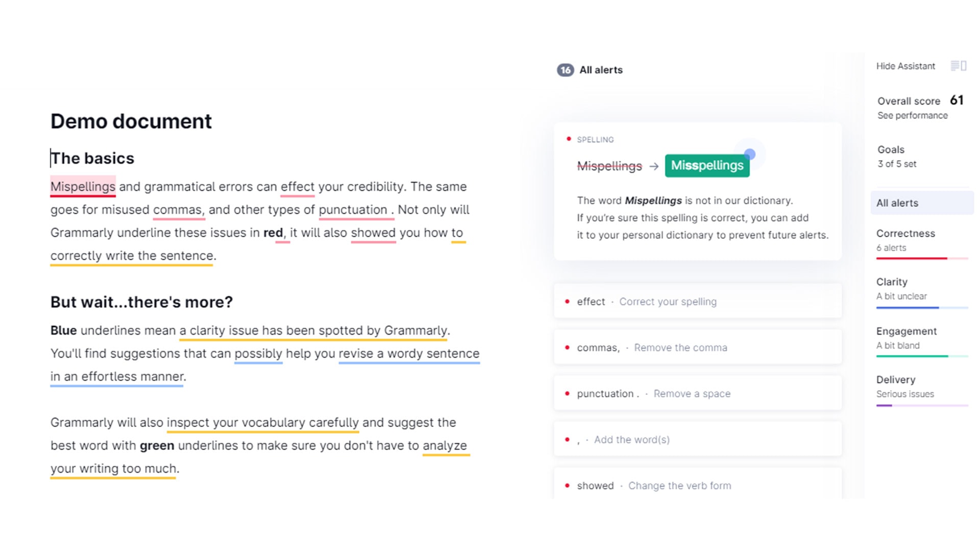Viewport: 980px width, 551px height.
Task: Expand the See performance section
Action: click(911, 115)
